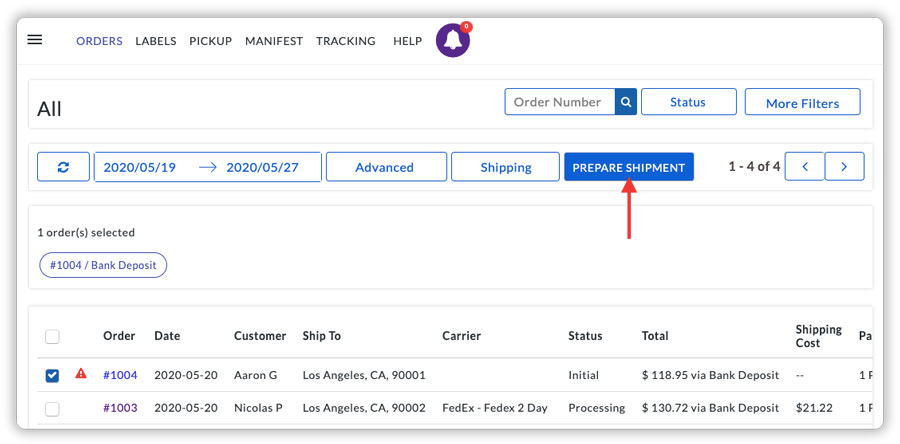Viewport: 900px width, 444px height.
Task: Open the hamburger navigation menu
Action: coord(34,40)
